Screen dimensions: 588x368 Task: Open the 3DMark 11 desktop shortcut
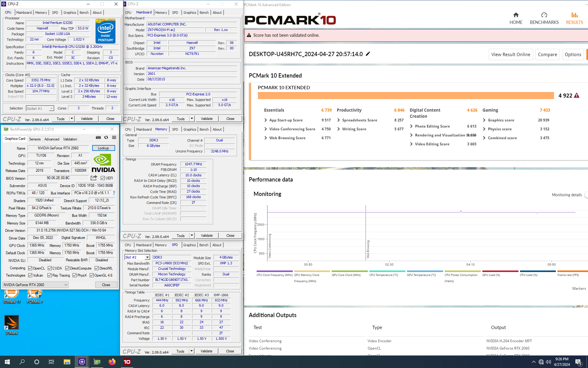[x=12, y=296]
